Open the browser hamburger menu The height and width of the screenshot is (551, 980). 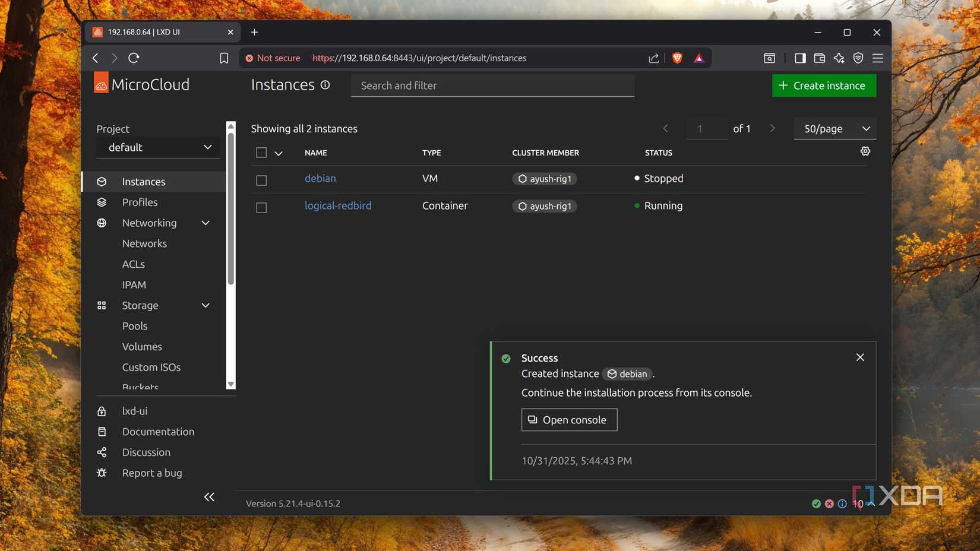877,58
